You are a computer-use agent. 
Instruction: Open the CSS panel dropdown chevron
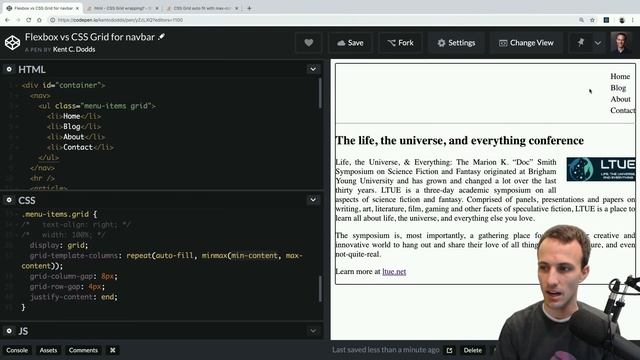click(313, 200)
